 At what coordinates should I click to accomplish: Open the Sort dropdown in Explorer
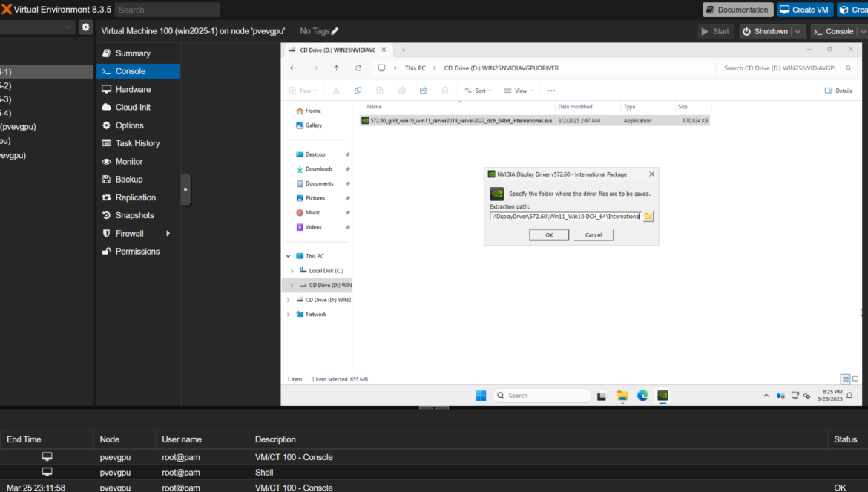coord(478,91)
